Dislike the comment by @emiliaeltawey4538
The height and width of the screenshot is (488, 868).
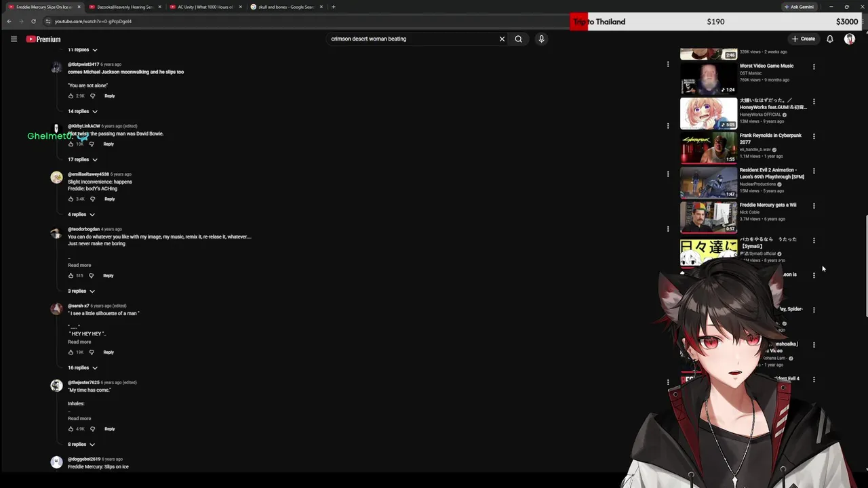click(93, 199)
